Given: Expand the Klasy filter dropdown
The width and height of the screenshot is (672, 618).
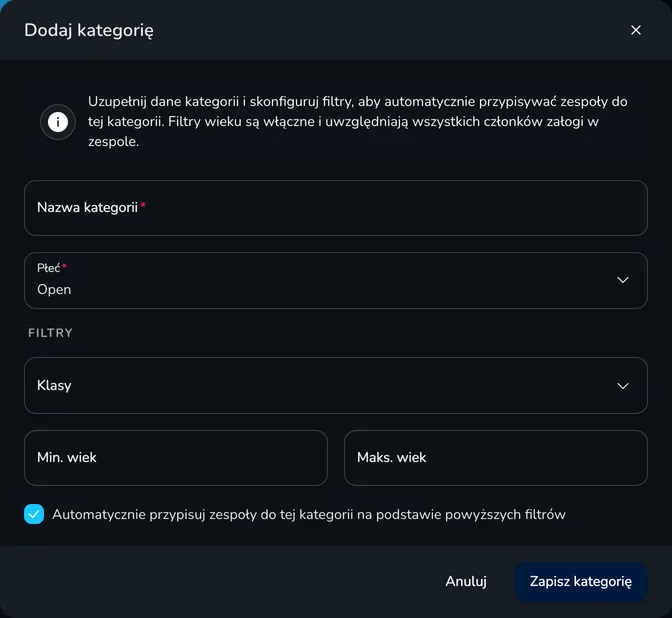Looking at the screenshot, I should click(336, 385).
